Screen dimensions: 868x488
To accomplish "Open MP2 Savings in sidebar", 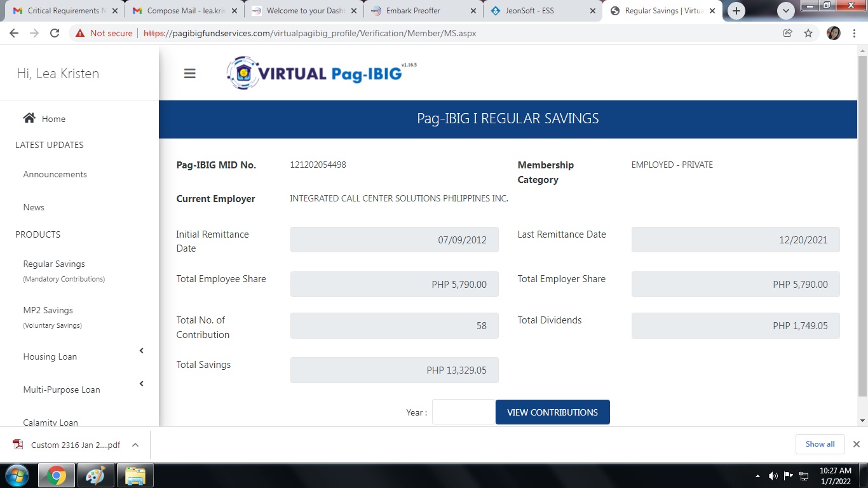I will click(48, 311).
